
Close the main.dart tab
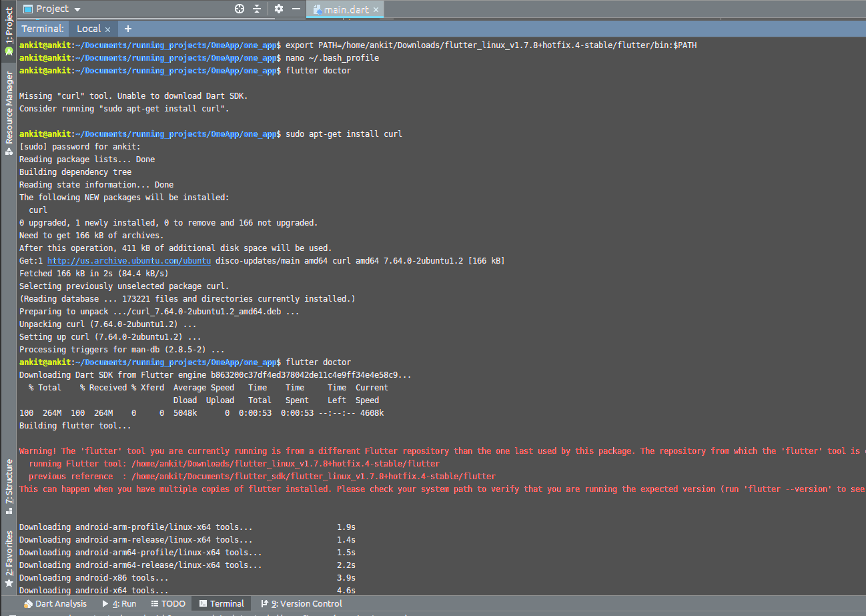click(376, 10)
